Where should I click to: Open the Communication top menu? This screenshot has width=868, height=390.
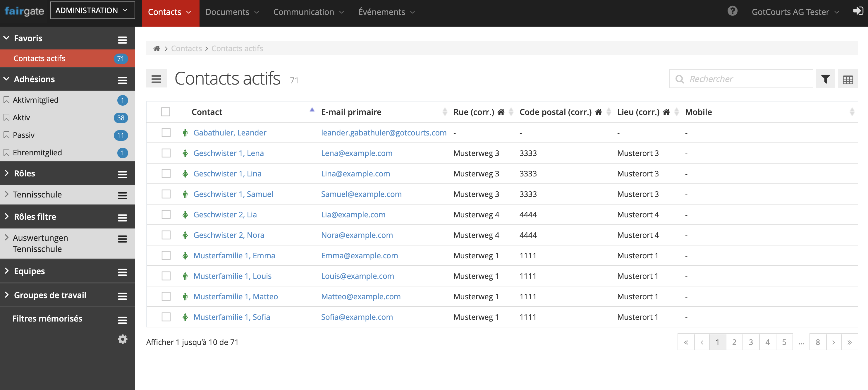click(x=308, y=12)
